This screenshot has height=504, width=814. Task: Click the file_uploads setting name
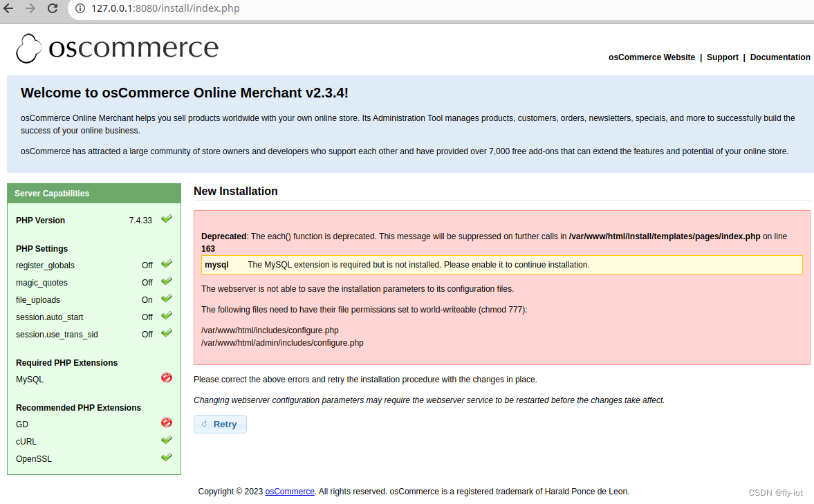(x=38, y=300)
